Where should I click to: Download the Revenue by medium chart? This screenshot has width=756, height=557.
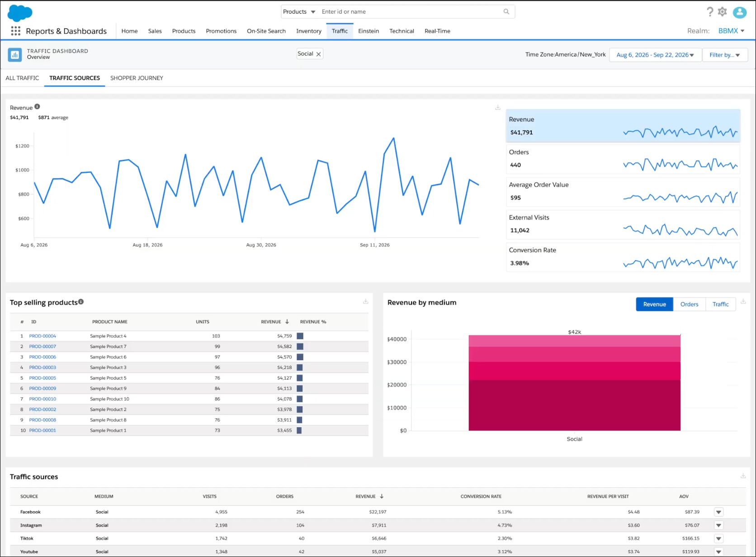[743, 301]
